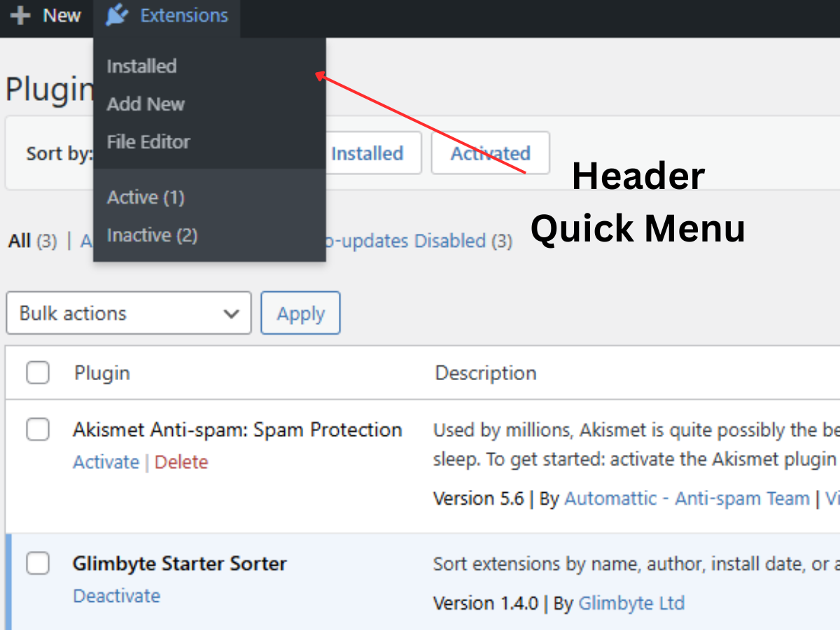This screenshot has height=630, width=840.
Task: Open File Editor from the Extensions menu
Action: (x=148, y=141)
